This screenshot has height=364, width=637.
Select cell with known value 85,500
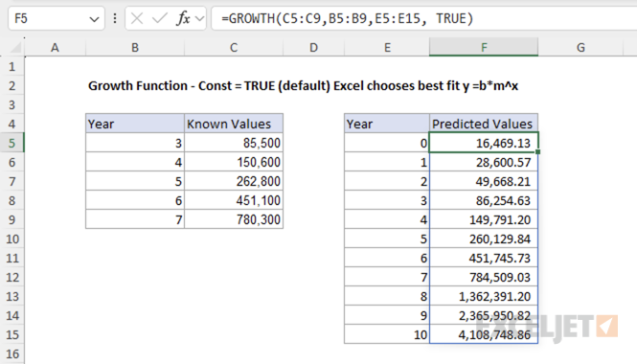pos(234,143)
